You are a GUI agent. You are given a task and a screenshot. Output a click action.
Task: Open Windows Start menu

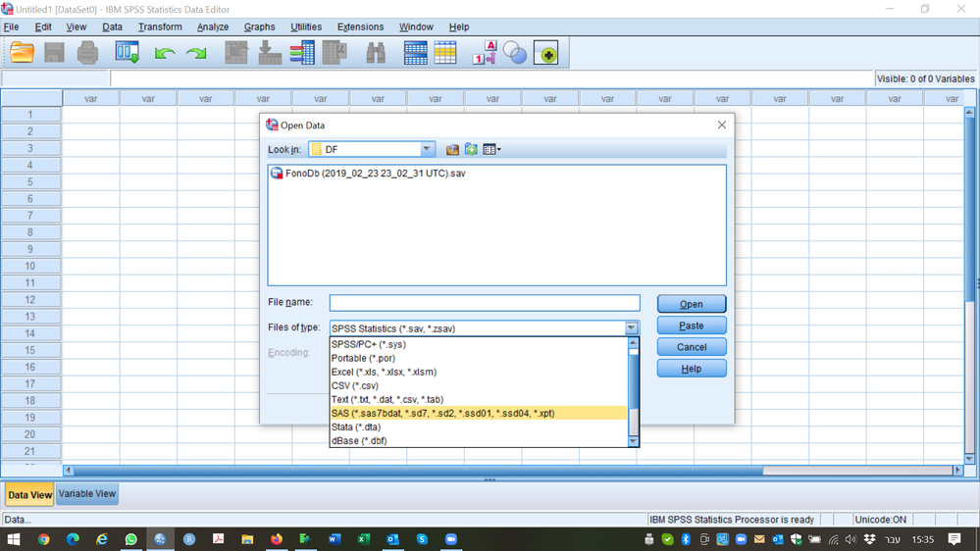pyautogui.click(x=14, y=539)
